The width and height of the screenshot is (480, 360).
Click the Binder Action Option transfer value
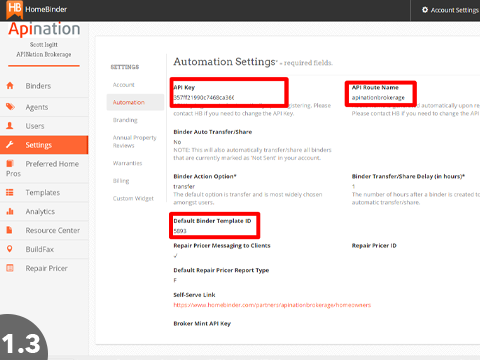point(184,186)
